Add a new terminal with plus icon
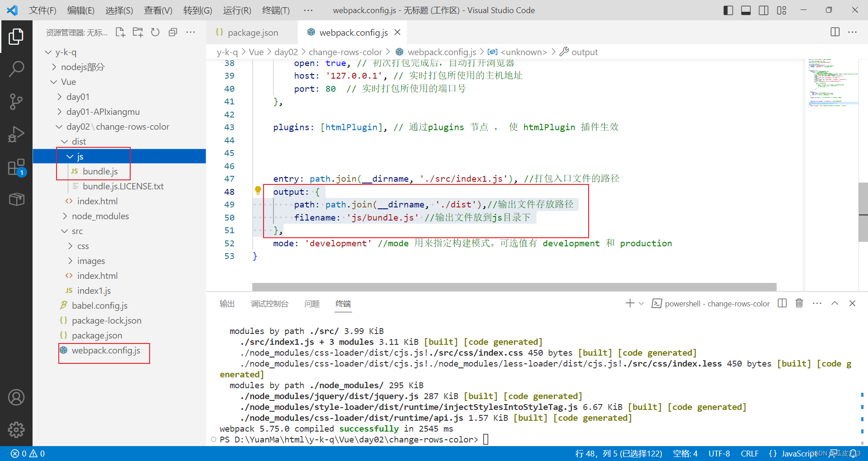 (x=630, y=303)
